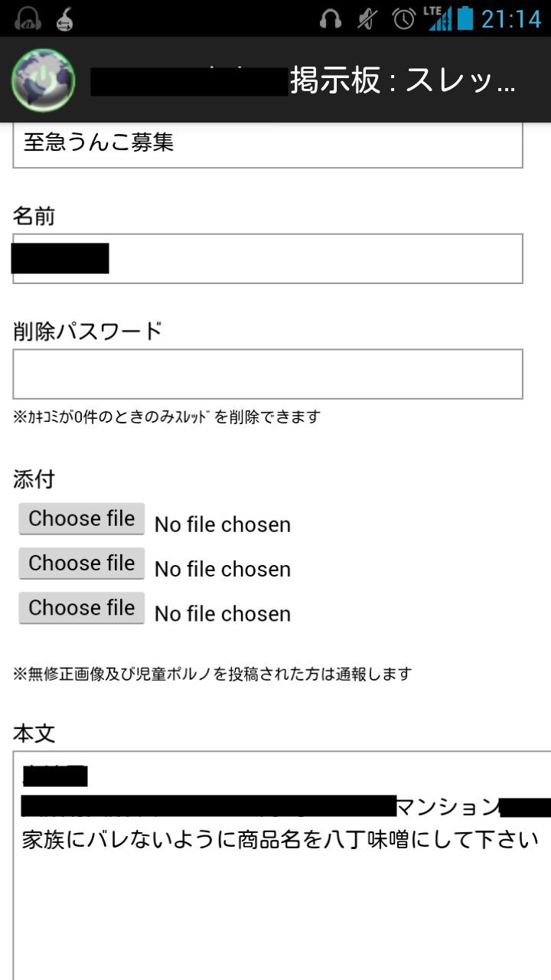Screen dimensions: 551x980
Task: Tap the second notification icon in status bar
Action: click(x=65, y=18)
